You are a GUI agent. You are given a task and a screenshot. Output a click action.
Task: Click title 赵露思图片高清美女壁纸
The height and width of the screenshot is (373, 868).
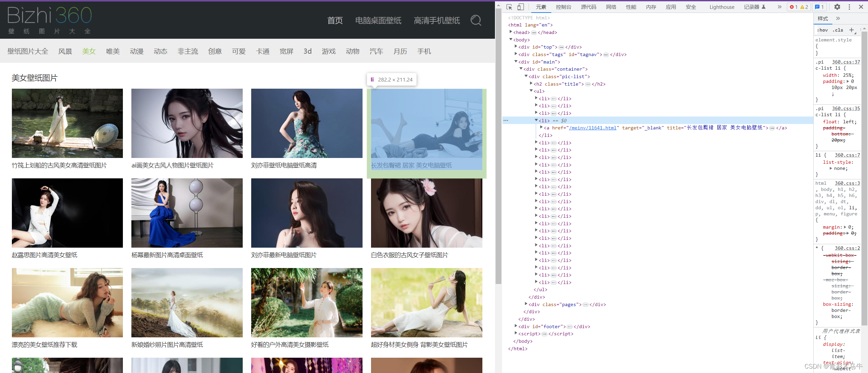(44, 255)
